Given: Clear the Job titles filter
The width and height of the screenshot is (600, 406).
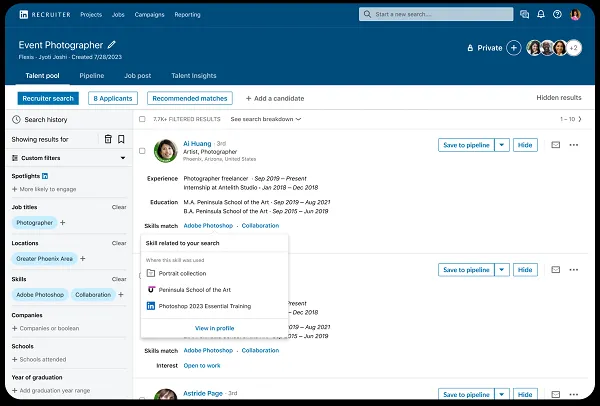Looking at the screenshot, I should coord(119,207).
